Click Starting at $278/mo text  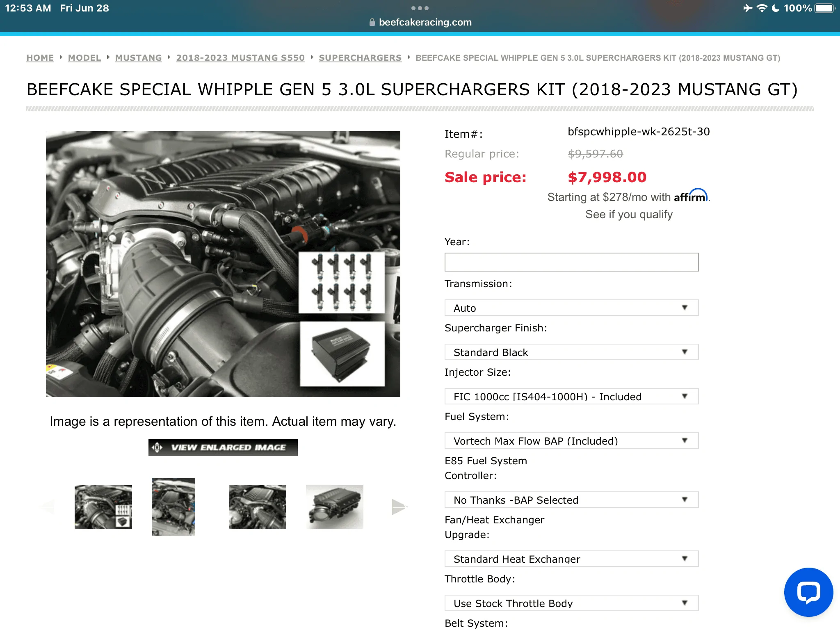609,197
